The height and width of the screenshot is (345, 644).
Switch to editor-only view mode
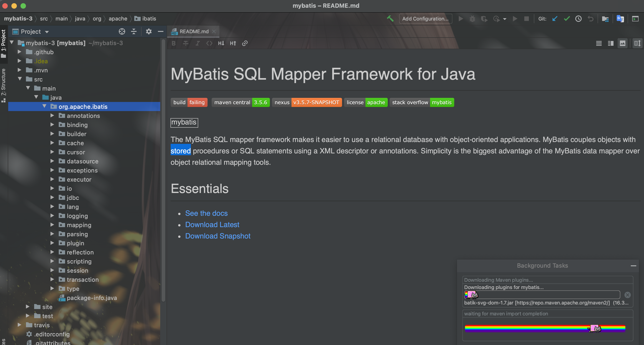tap(599, 43)
